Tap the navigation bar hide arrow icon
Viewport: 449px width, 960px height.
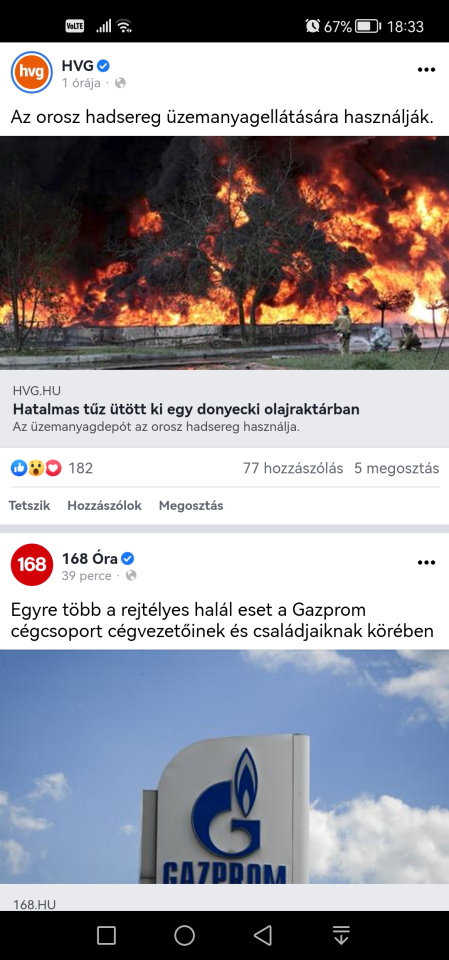click(x=341, y=935)
